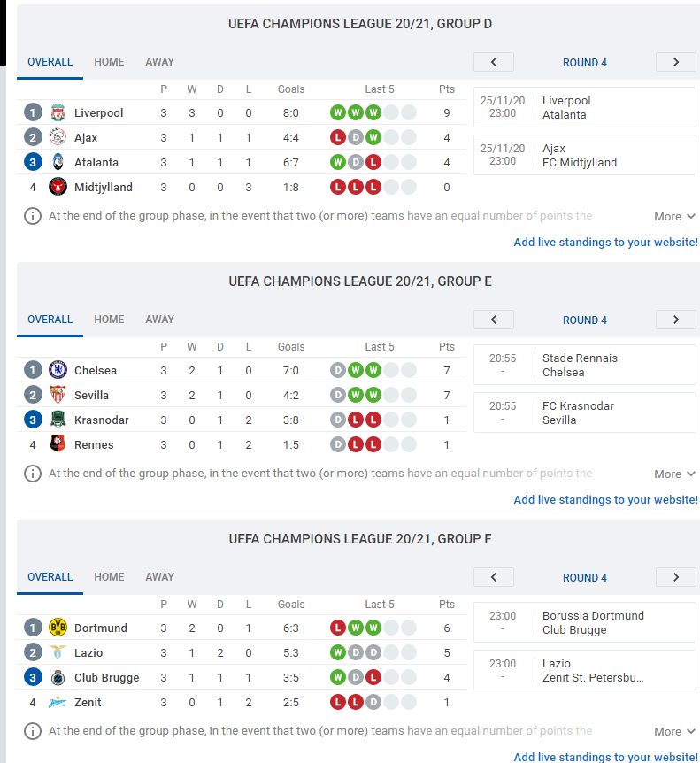Click the Dortmund BVB logo

coord(58,628)
